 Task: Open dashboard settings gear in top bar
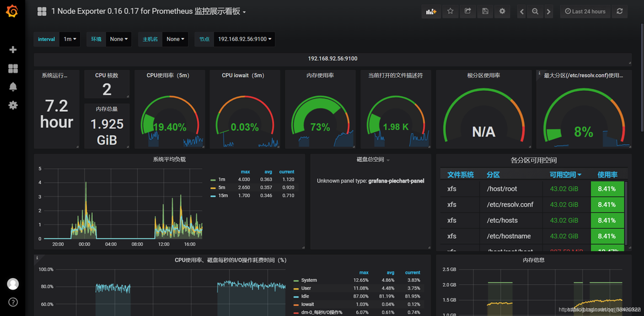(503, 11)
